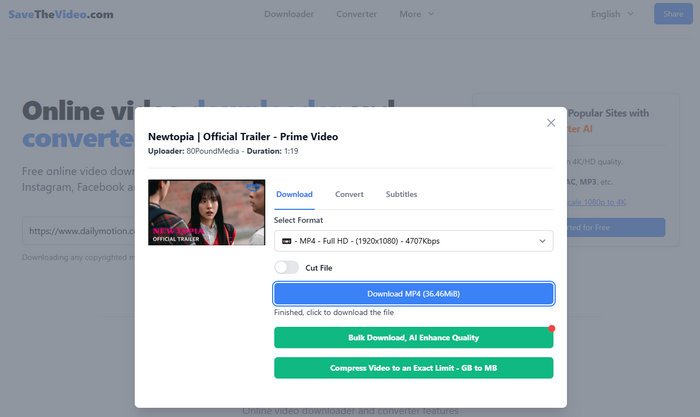Viewport: 700px width, 417px height.
Task: Switch to the Convert tab
Action: tap(349, 194)
